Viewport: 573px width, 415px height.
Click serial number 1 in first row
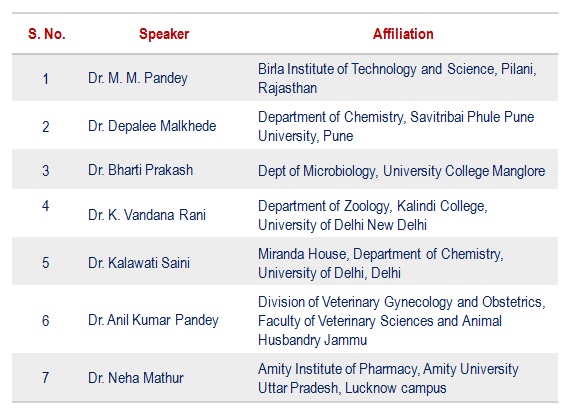coord(46,79)
